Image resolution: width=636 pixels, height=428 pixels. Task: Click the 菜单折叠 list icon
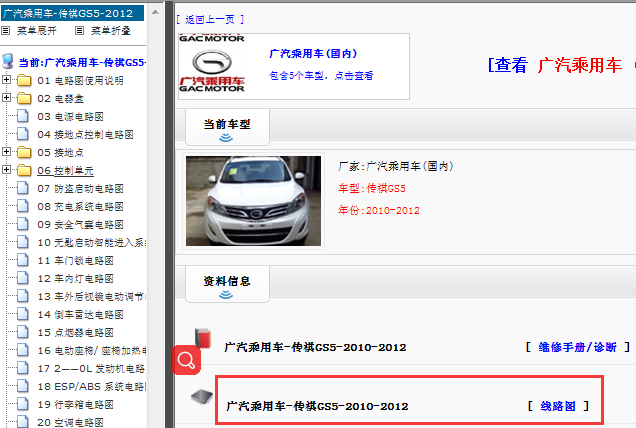[80, 30]
